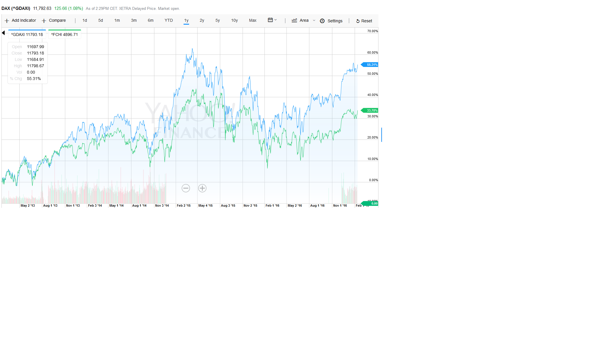
Task: Click the zoom out minus icon
Action: pyautogui.click(x=186, y=188)
